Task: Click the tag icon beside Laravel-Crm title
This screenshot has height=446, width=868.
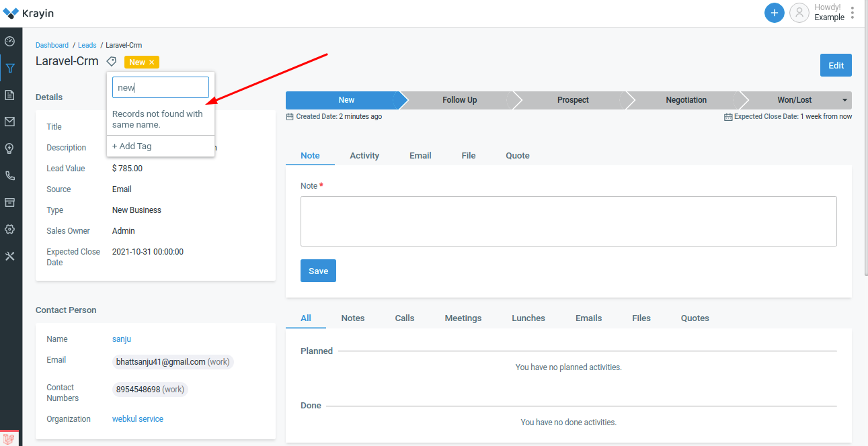Action: 111,61
